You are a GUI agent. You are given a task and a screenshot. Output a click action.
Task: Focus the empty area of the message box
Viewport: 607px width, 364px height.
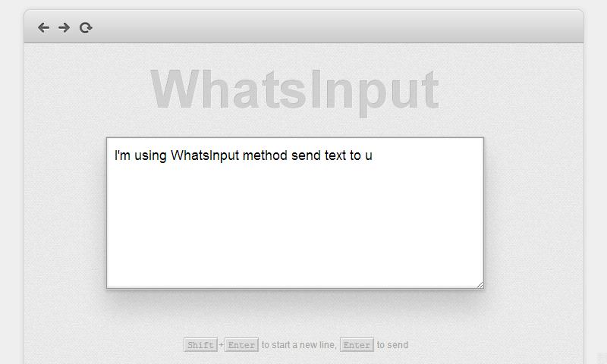(295, 224)
